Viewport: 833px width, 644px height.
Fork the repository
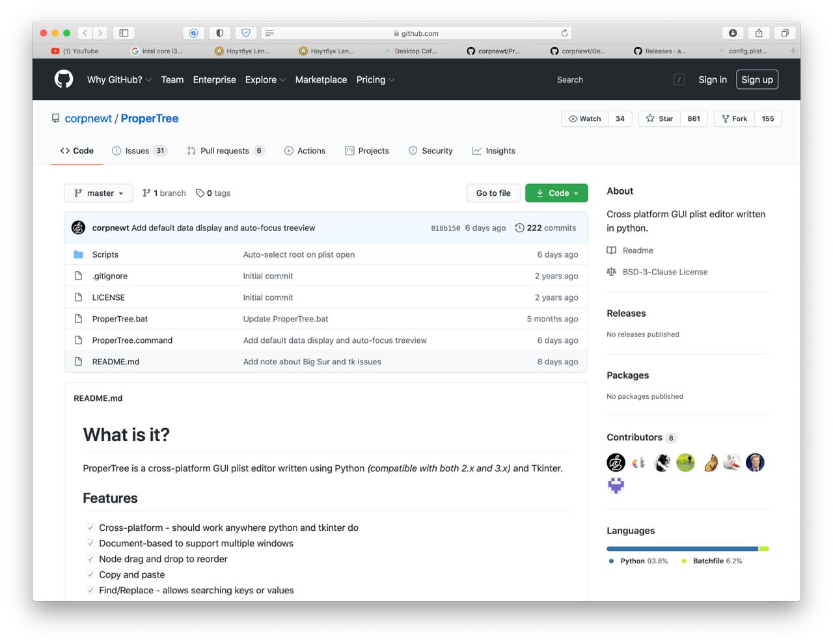pyautogui.click(x=734, y=118)
